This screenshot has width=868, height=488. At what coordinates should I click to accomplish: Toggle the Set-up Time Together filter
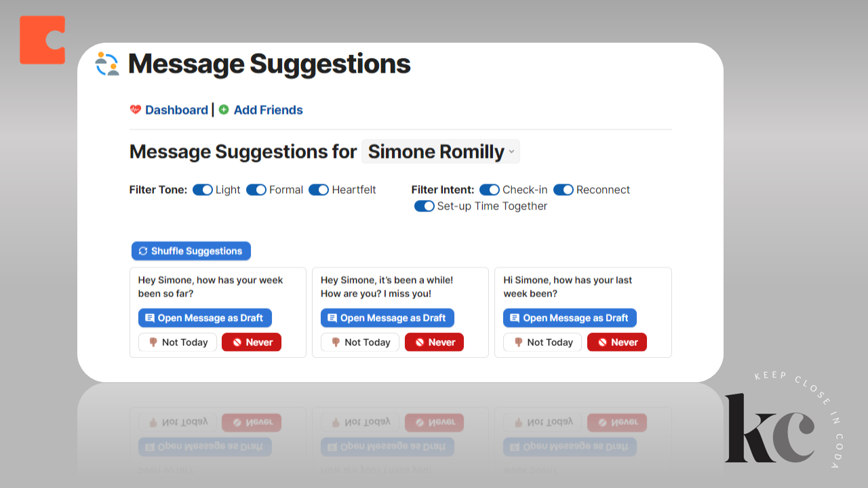click(x=425, y=206)
